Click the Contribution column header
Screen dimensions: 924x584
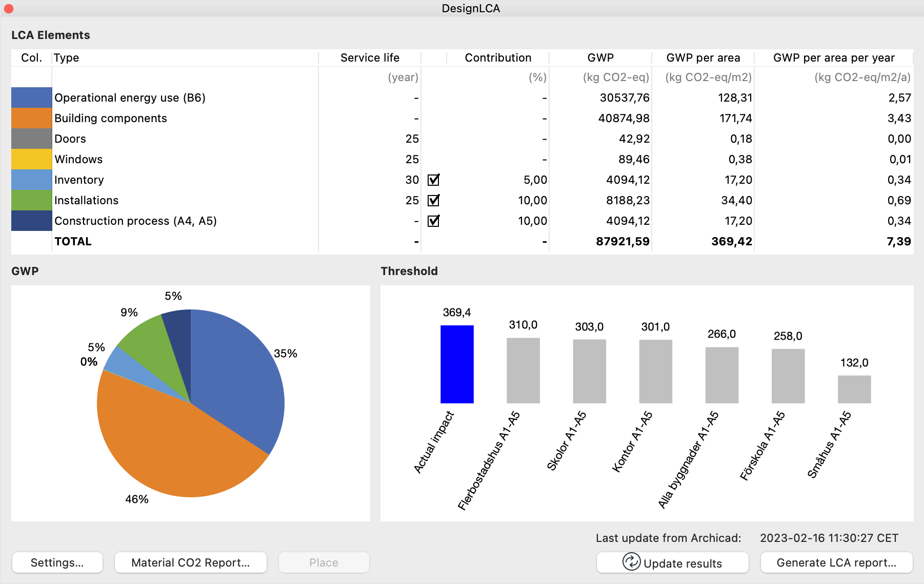(x=498, y=57)
